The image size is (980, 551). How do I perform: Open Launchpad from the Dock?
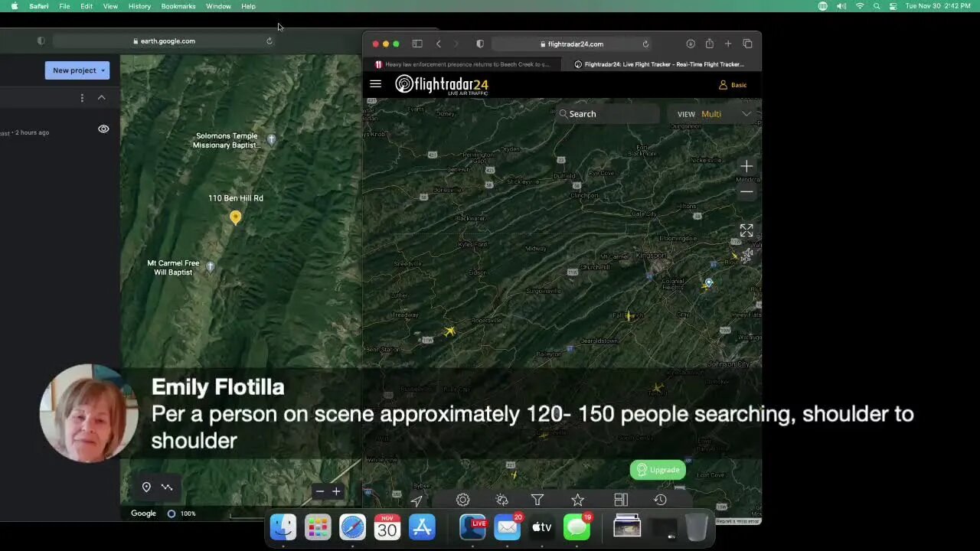pyautogui.click(x=318, y=527)
